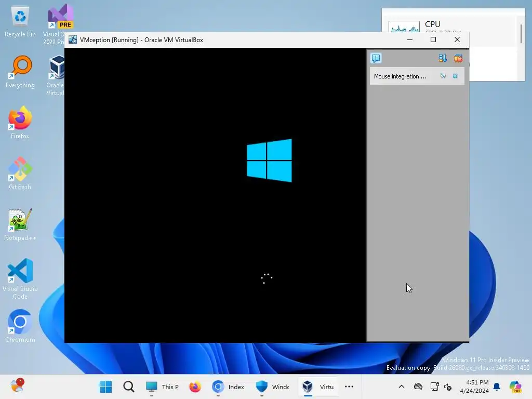Toggle notification ordering icon in VirtualBox panel
532x399 pixels.
443,58
